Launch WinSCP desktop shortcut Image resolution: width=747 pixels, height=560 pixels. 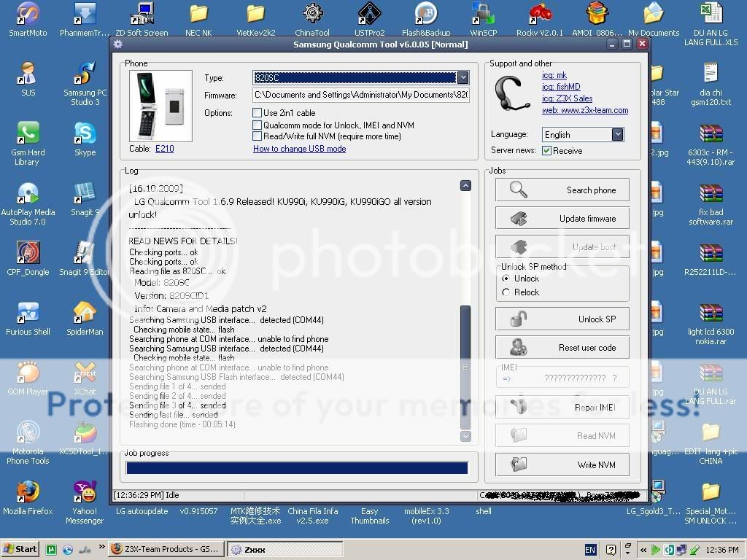pyautogui.click(x=483, y=18)
